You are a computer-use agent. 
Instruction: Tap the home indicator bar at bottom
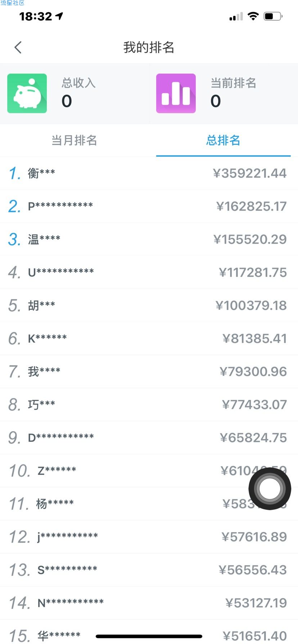tap(149, 636)
